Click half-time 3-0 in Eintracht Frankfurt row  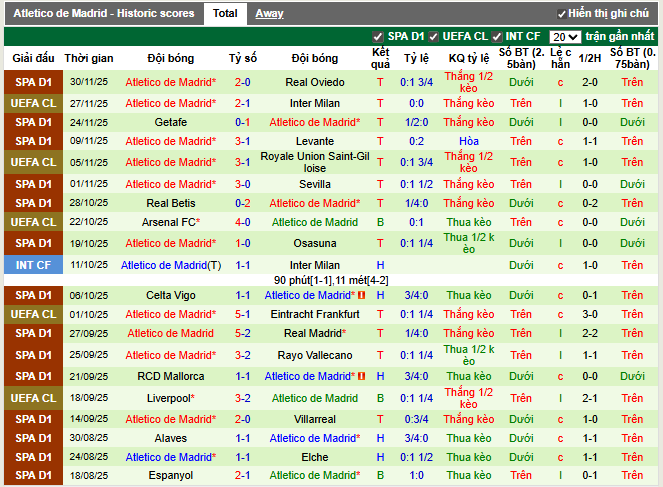click(590, 314)
